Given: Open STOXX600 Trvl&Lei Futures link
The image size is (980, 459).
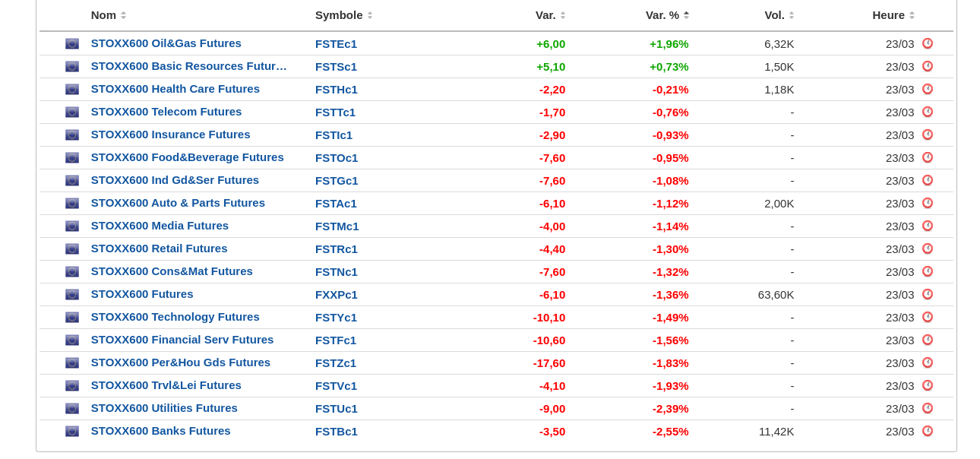Looking at the screenshot, I should (166, 385).
